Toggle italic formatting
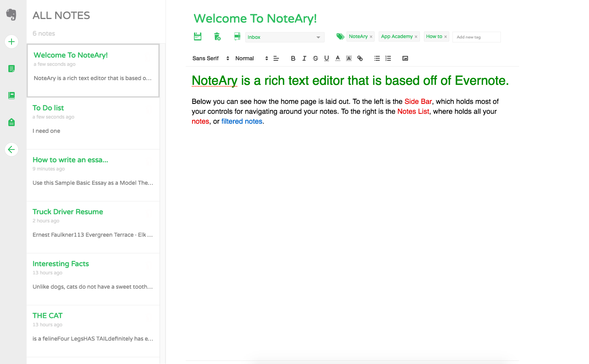 (304, 58)
